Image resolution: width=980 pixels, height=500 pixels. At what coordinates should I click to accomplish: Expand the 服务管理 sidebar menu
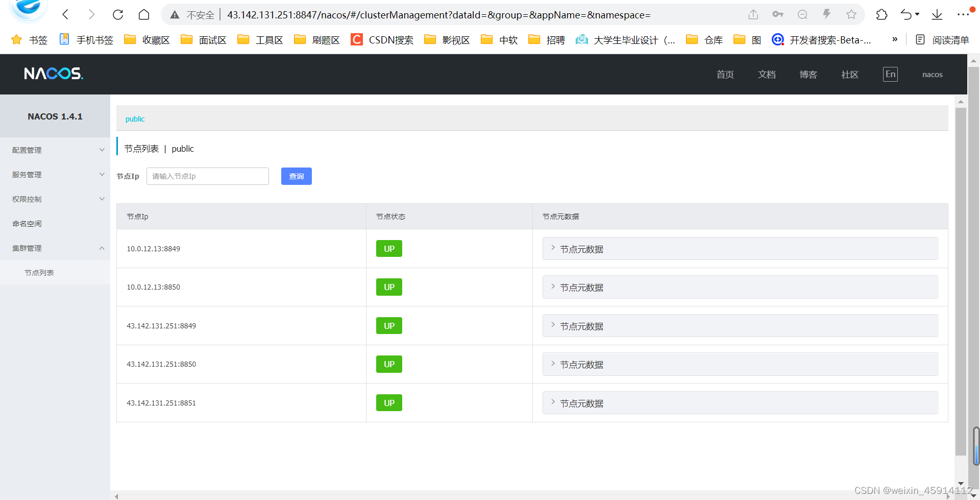click(x=55, y=175)
